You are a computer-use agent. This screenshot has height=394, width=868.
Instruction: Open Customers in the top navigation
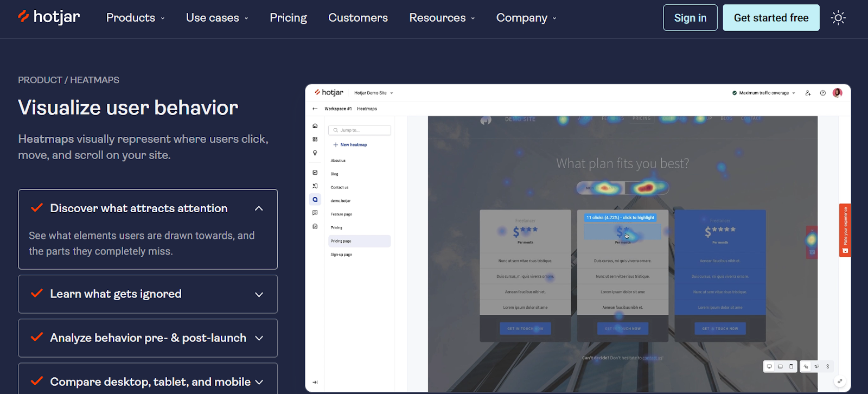point(358,18)
